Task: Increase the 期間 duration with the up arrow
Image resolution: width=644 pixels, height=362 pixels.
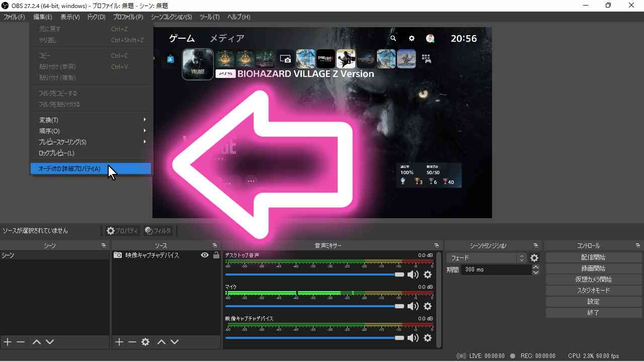Action: (535, 267)
